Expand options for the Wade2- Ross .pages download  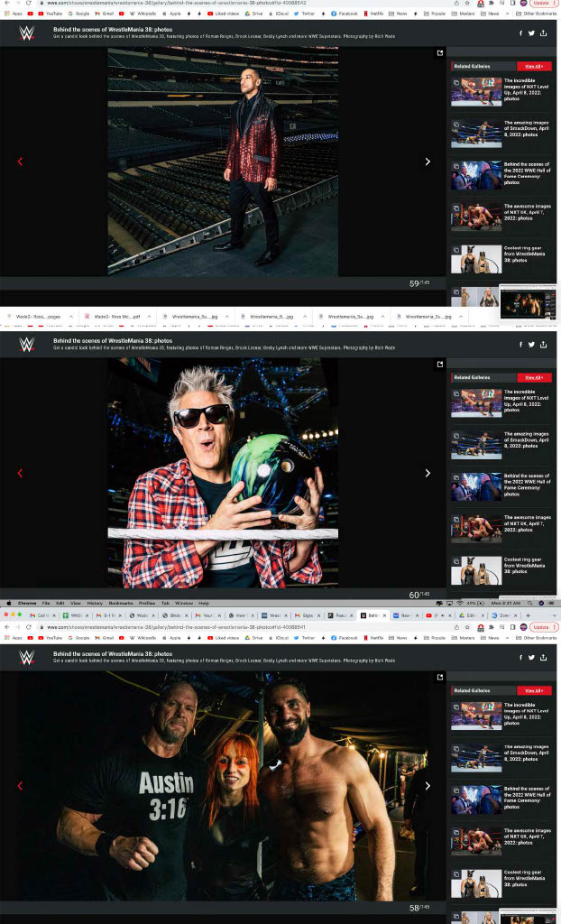point(70,317)
